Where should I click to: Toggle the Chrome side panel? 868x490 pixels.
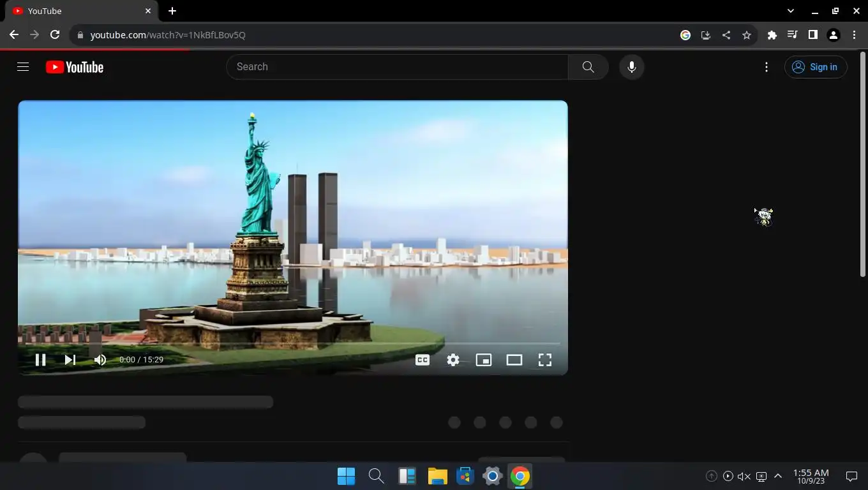click(813, 35)
